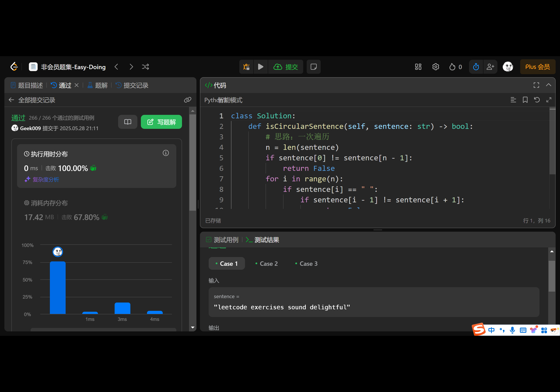Collapse the code panel chevron
Screen dimensions: 560x392
pos(548,85)
